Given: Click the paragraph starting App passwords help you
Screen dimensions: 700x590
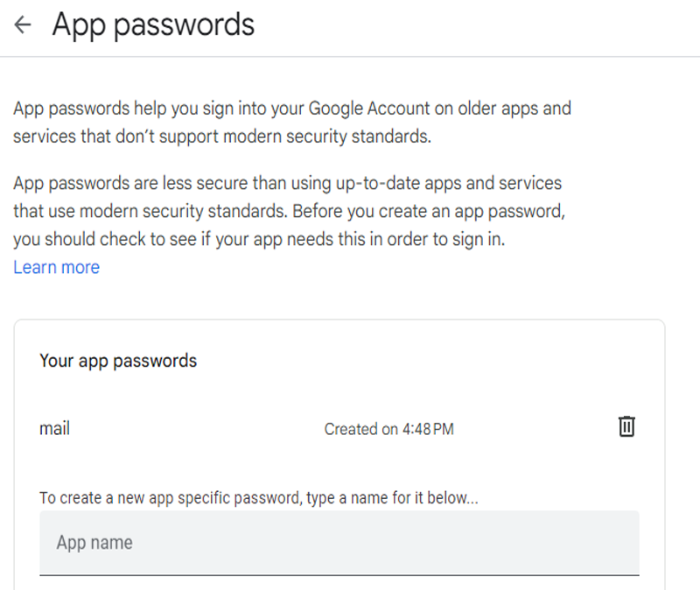Looking at the screenshot, I should click(292, 123).
